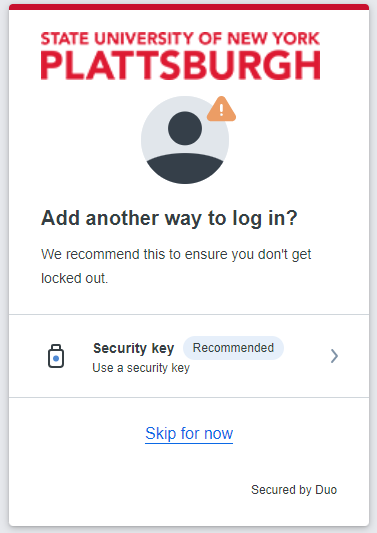The width and height of the screenshot is (377, 533).
Task: Open the Security key option row
Action: click(189, 356)
